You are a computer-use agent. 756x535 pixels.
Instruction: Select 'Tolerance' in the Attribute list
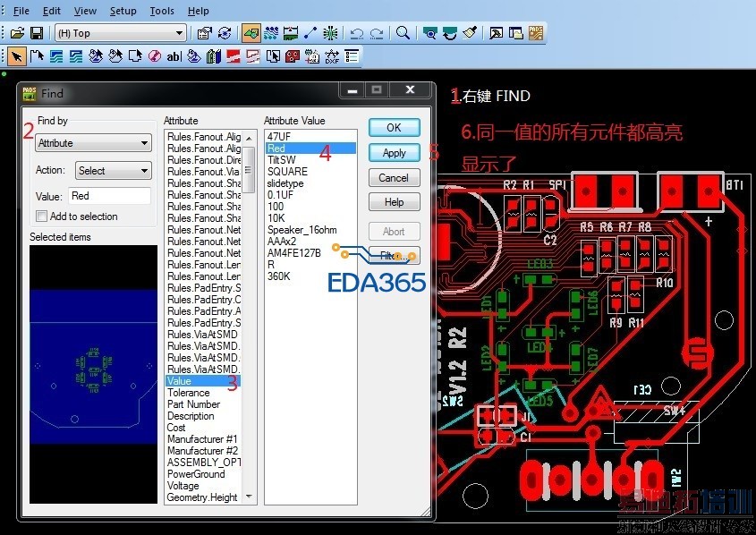click(x=188, y=393)
